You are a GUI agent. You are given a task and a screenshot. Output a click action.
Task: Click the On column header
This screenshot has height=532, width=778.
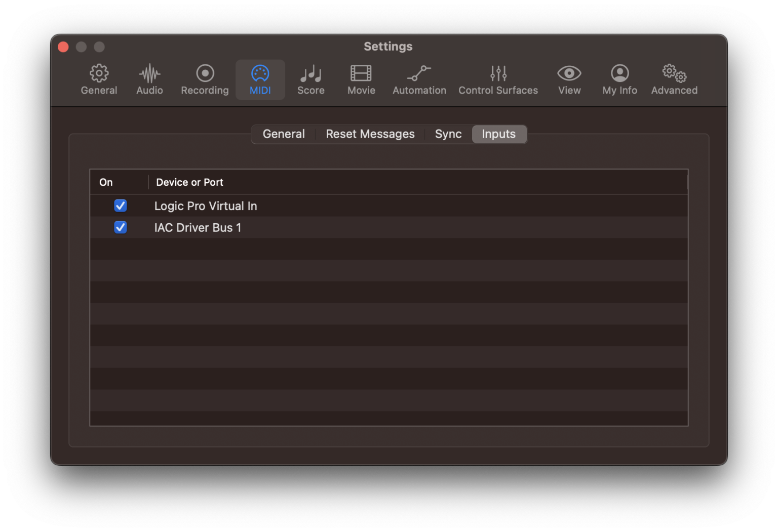106,182
